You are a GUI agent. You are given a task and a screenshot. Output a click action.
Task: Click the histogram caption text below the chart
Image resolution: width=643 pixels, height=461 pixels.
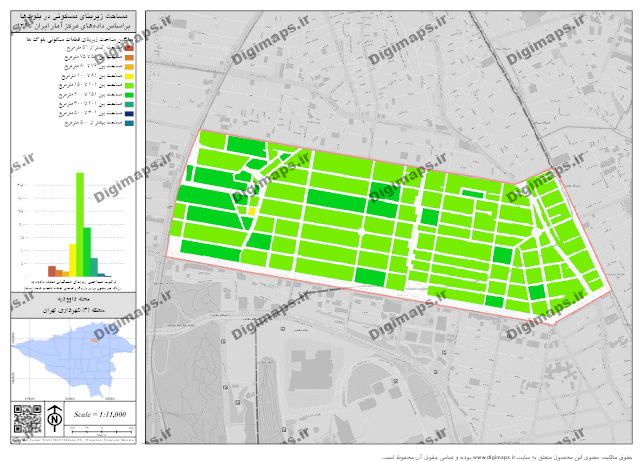pyautogui.click(x=74, y=287)
